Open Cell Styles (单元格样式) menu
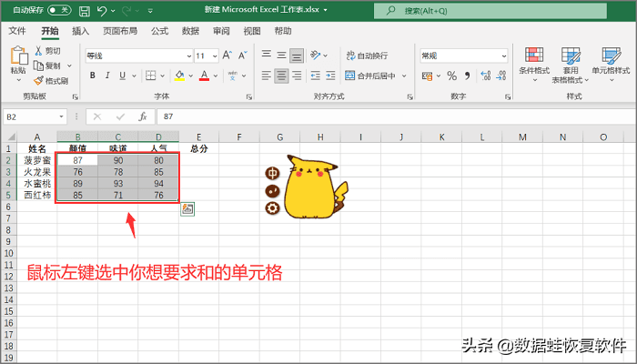Image resolution: width=637 pixels, height=364 pixels. click(611, 65)
